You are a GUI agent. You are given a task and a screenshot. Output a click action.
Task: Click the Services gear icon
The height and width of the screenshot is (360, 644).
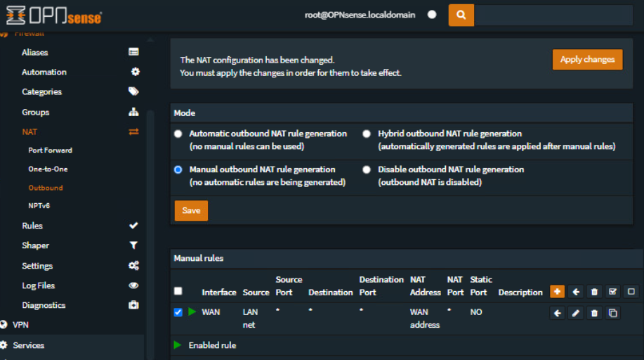4,345
